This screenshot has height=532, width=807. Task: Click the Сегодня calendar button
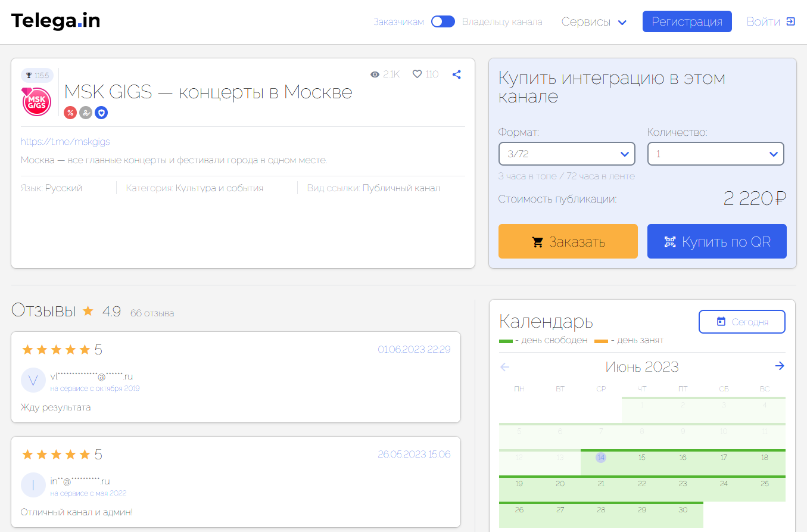[742, 322]
